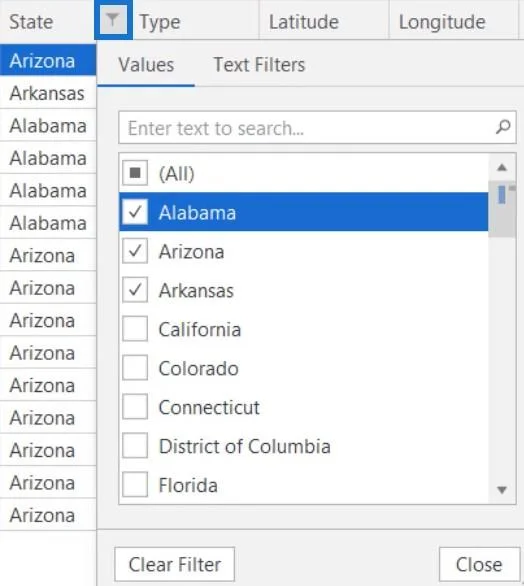Click the values list scrollbar thumb
The height and width of the screenshot is (586, 524).
tap(502, 209)
